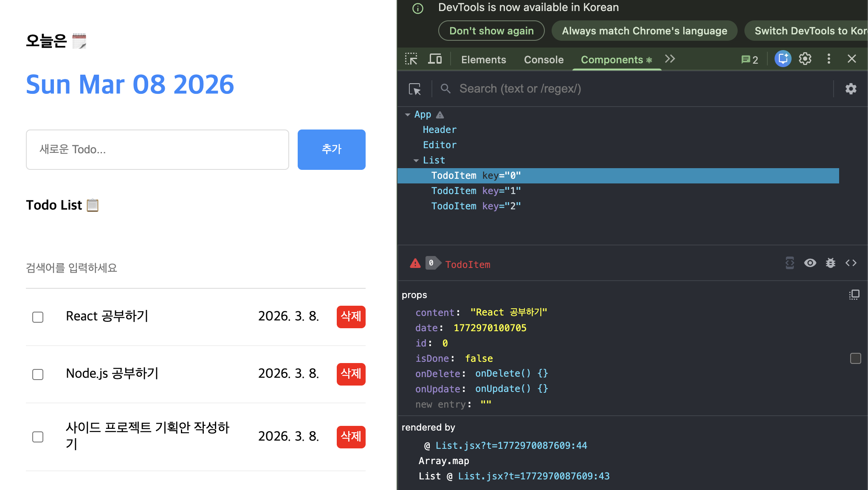Check the React 공부하기 todo checkbox
868x490 pixels.
pyautogui.click(x=38, y=317)
